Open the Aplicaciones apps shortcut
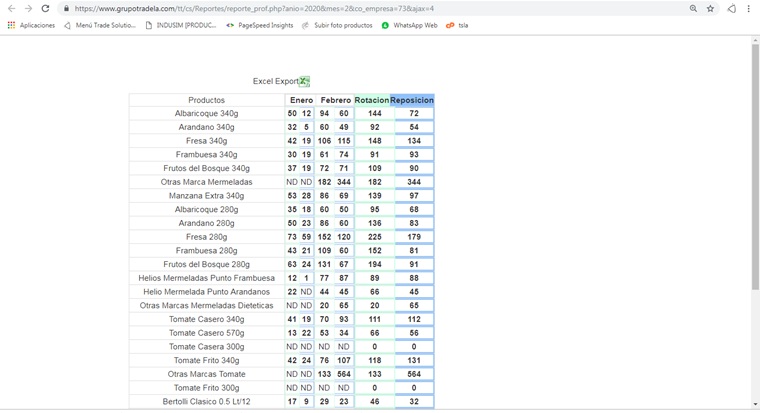Image resolution: width=761 pixels, height=413 pixels. pos(31,25)
